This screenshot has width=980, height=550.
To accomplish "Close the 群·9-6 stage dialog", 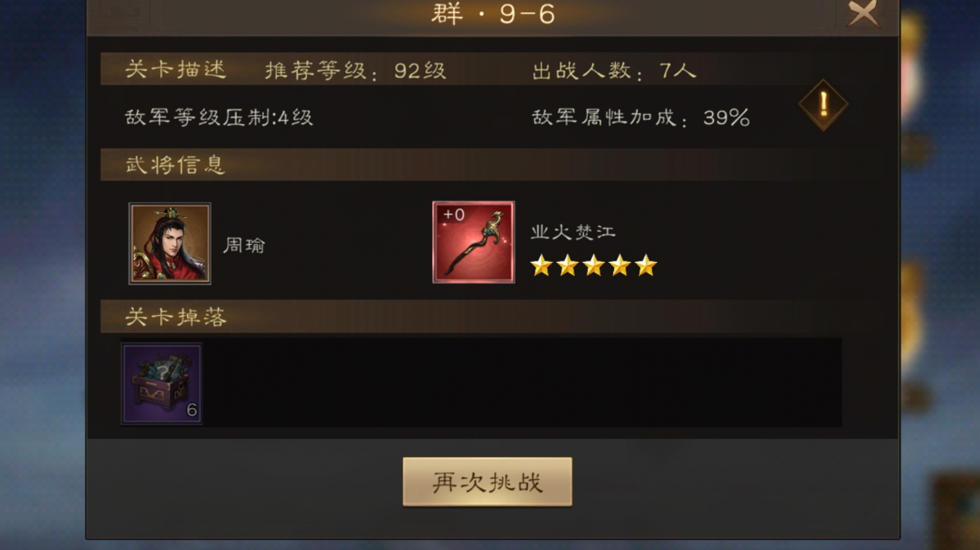I will tap(862, 13).
